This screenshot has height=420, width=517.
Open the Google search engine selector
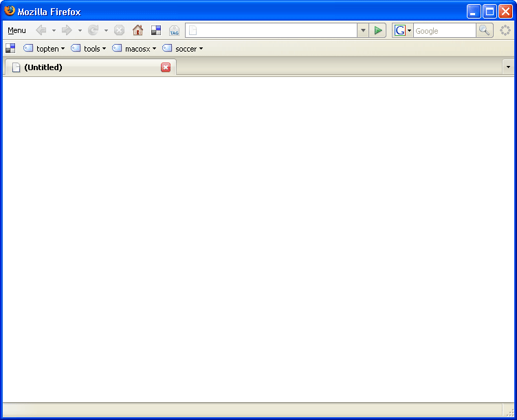[x=403, y=31]
